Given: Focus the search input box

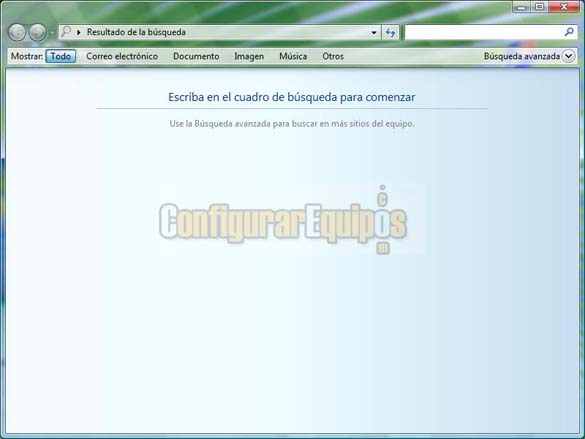Looking at the screenshot, I should pyautogui.click(x=484, y=32).
